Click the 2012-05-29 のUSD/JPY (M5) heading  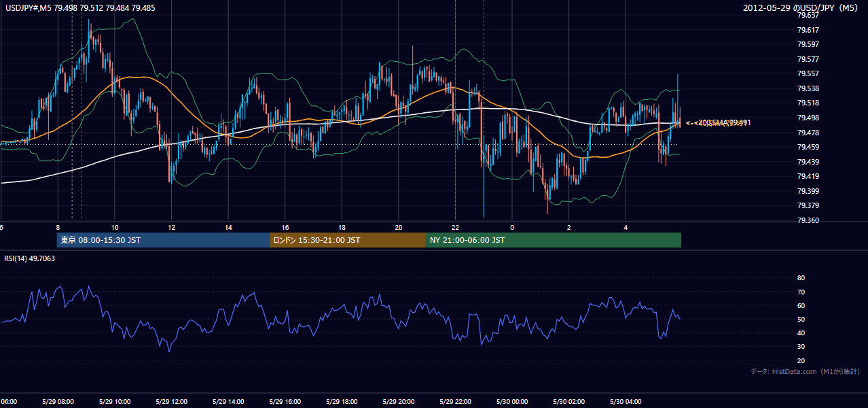(x=801, y=7)
